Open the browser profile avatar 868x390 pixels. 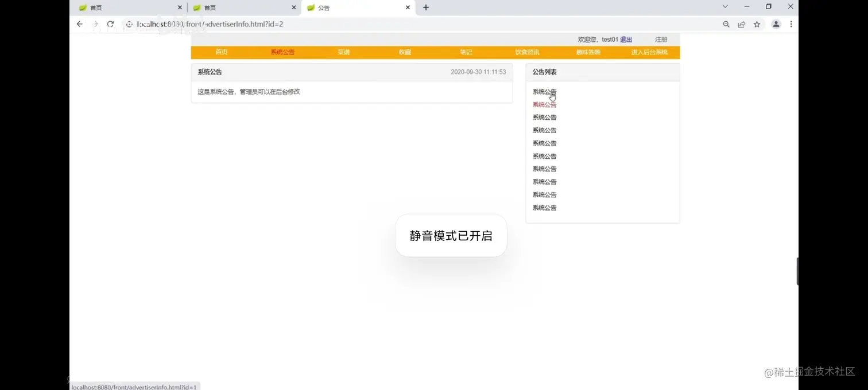pyautogui.click(x=776, y=24)
